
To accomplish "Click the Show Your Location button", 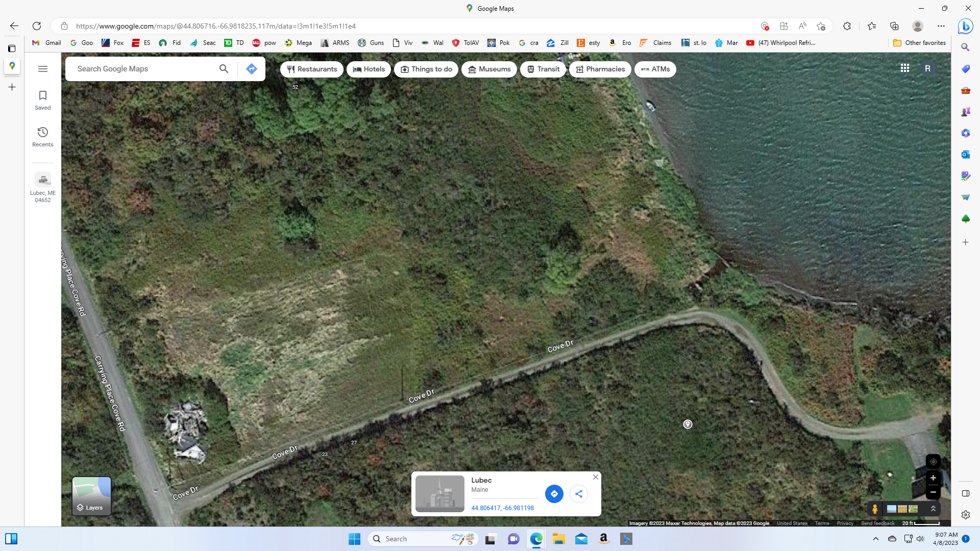I will point(933,462).
